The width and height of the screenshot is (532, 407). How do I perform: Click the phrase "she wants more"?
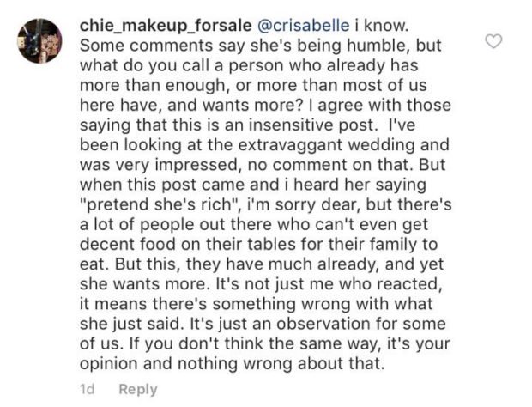pos(142,284)
